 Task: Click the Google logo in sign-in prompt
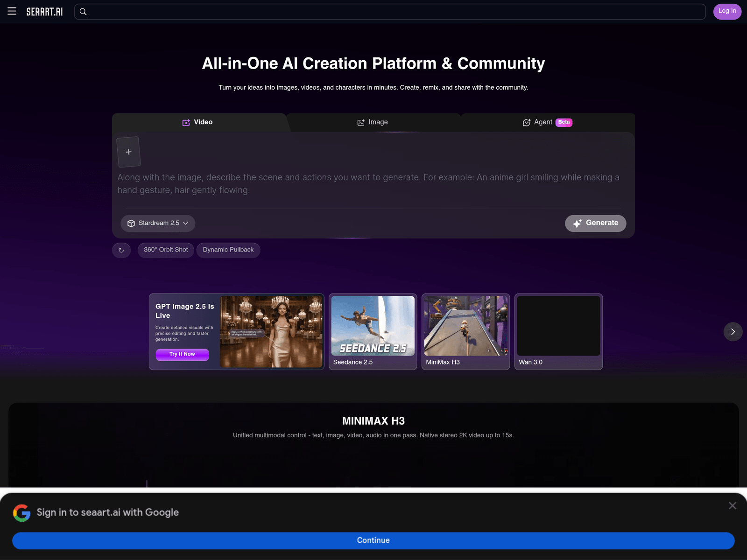[22, 513]
